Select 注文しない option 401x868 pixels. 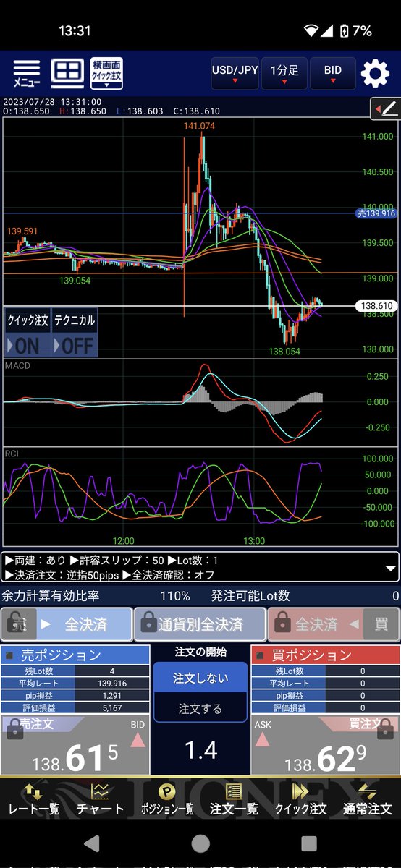click(x=200, y=678)
